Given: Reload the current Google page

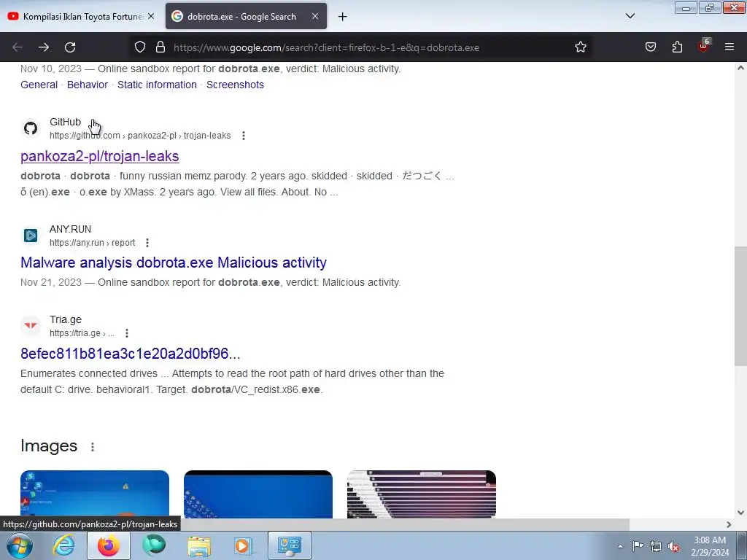Looking at the screenshot, I should (70, 47).
